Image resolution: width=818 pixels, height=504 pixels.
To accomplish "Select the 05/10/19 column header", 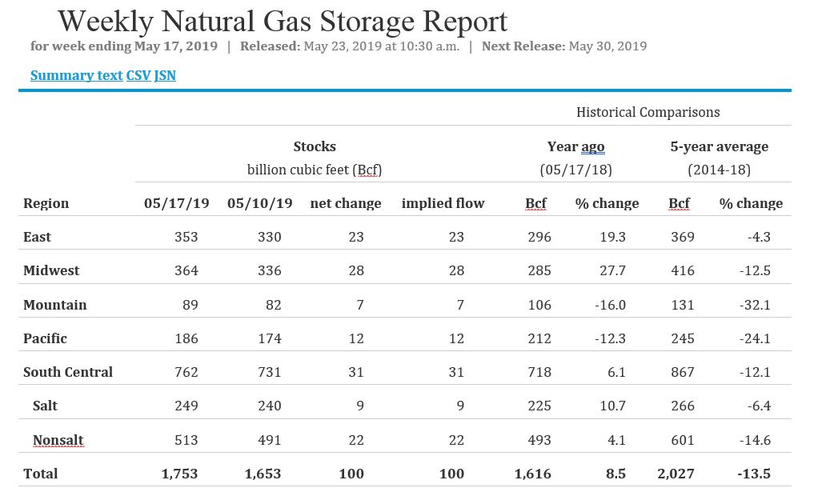I will [x=259, y=203].
